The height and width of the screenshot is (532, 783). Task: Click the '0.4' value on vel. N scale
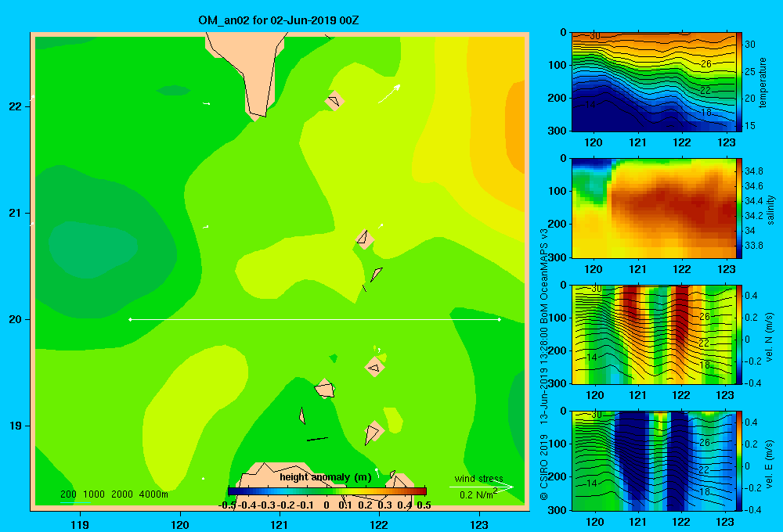pos(751,296)
